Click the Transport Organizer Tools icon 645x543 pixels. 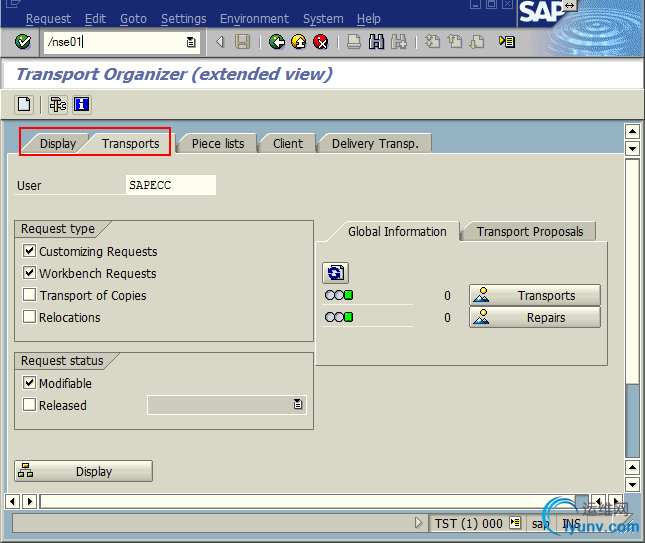[x=58, y=104]
